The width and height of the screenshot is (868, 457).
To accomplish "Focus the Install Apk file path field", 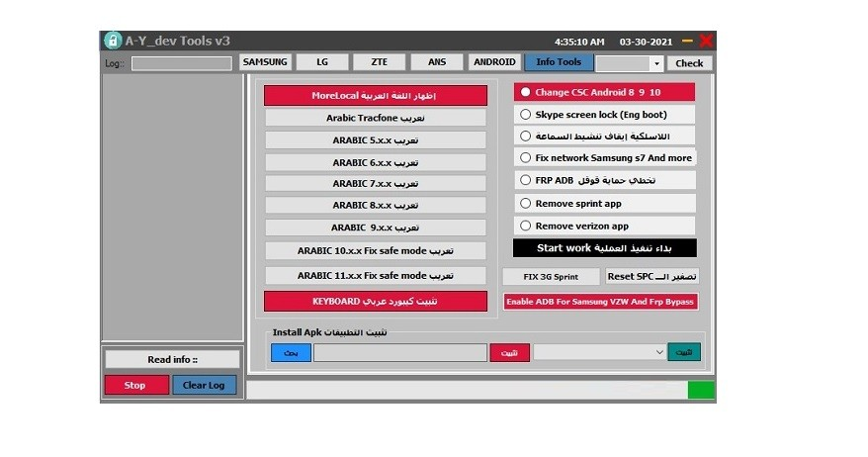I will coord(400,352).
